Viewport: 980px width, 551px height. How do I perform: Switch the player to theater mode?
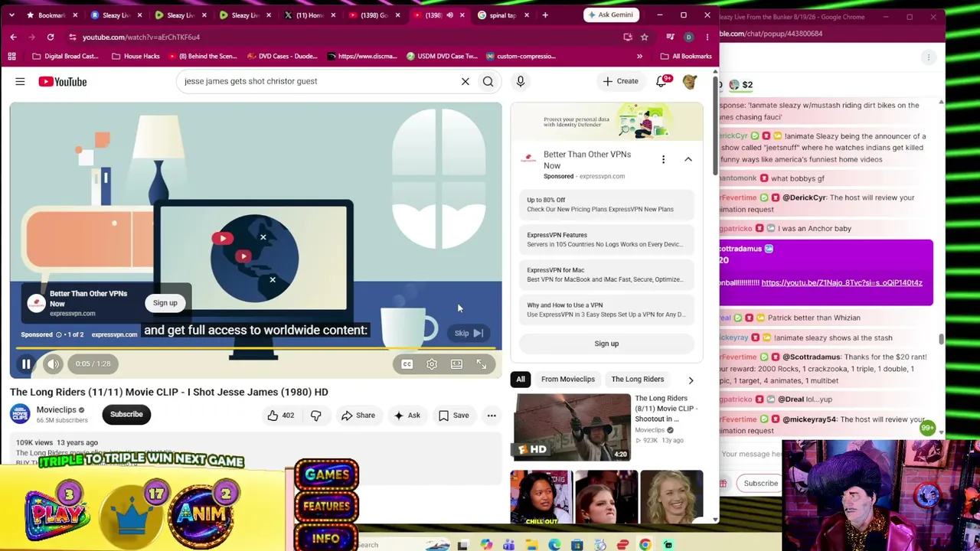456,364
